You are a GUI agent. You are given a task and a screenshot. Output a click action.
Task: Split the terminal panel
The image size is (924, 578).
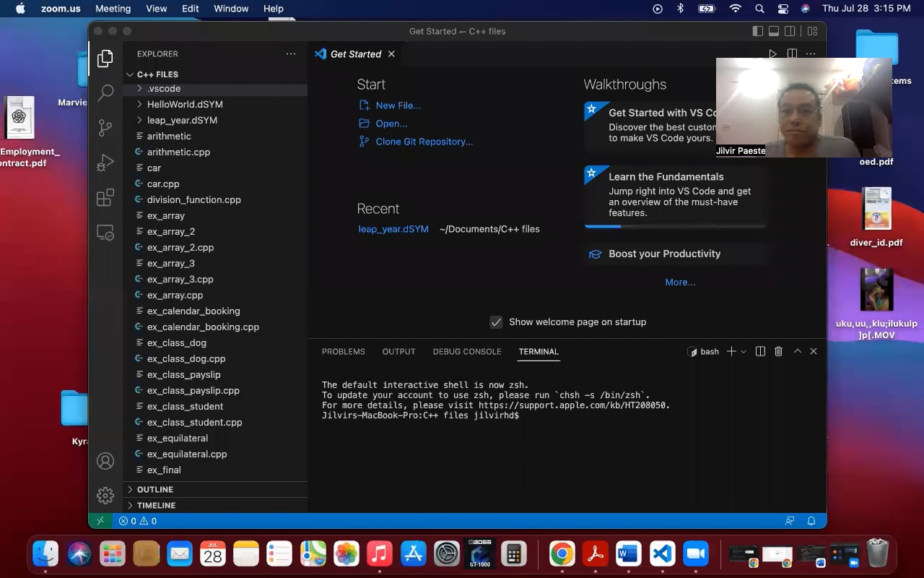[760, 351]
